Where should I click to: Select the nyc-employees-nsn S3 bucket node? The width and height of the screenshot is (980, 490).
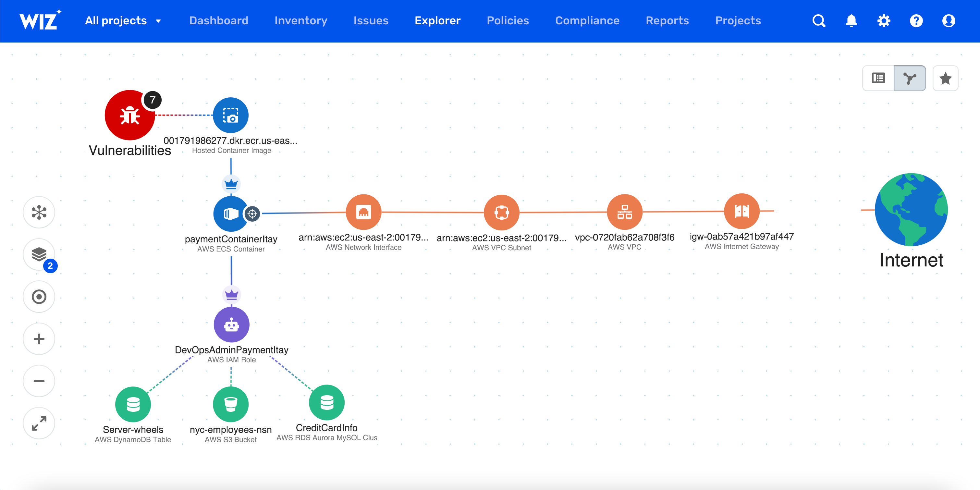[x=230, y=404]
